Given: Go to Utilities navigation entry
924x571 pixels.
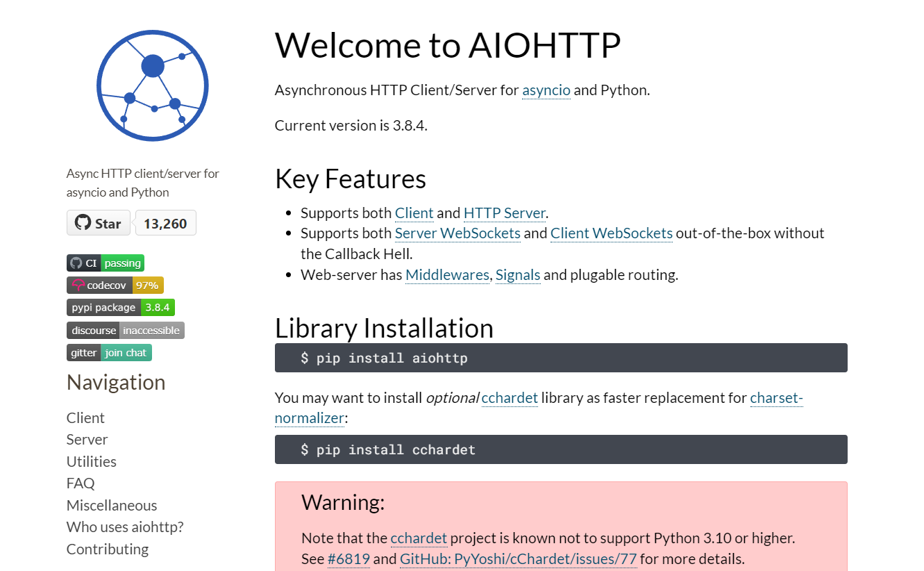Looking at the screenshot, I should 92,461.
